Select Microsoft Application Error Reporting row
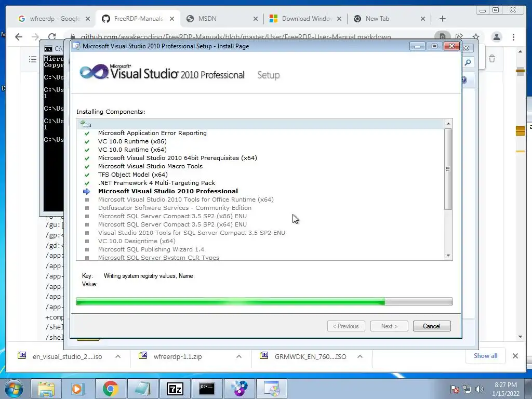Viewport: 532px width, 399px height. click(x=152, y=133)
